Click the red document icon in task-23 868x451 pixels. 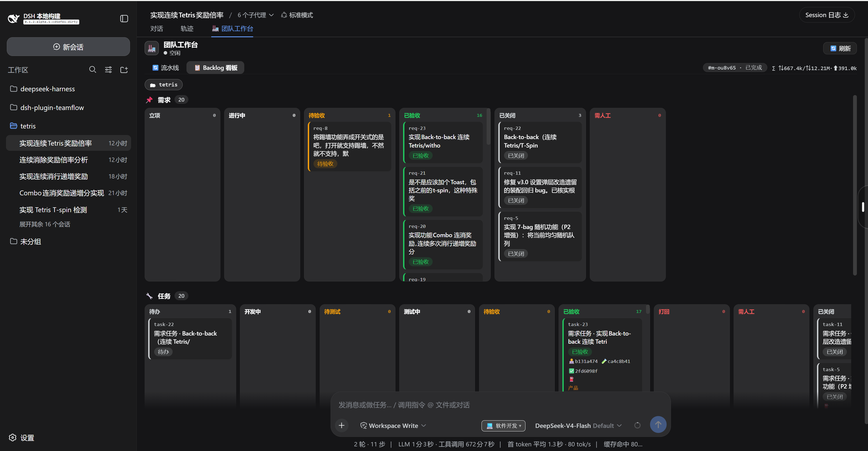click(571, 379)
